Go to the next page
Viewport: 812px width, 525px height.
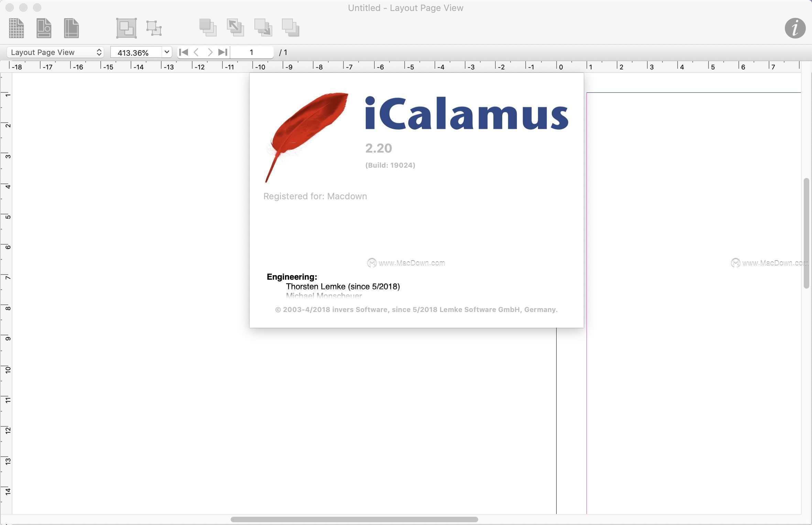tap(210, 52)
